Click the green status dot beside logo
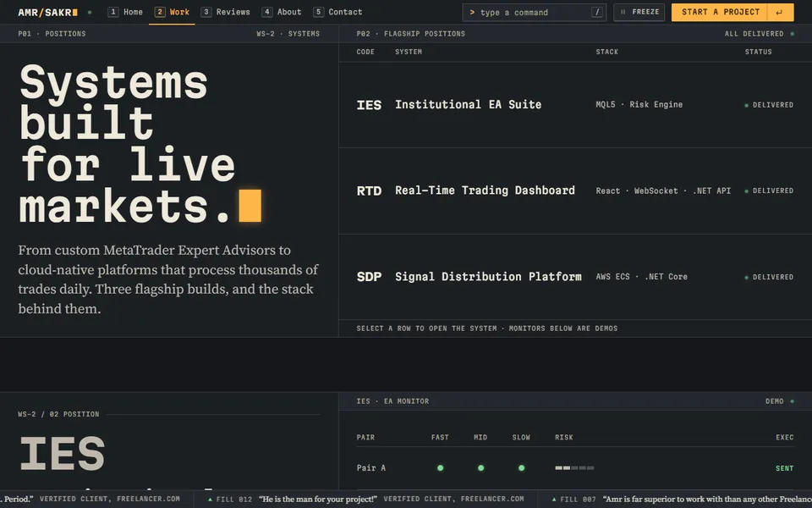The height and width of the screenshot is (508, 812). coord(90,12)
